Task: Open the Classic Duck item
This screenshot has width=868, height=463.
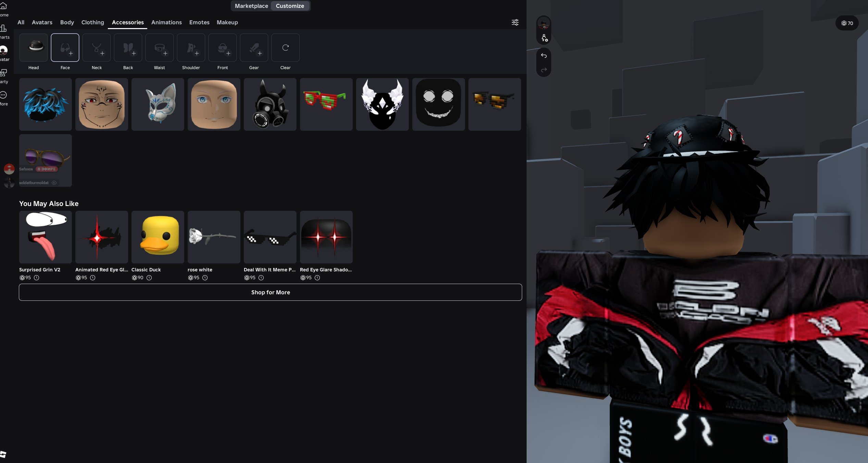Action: [x=158, y=237]
